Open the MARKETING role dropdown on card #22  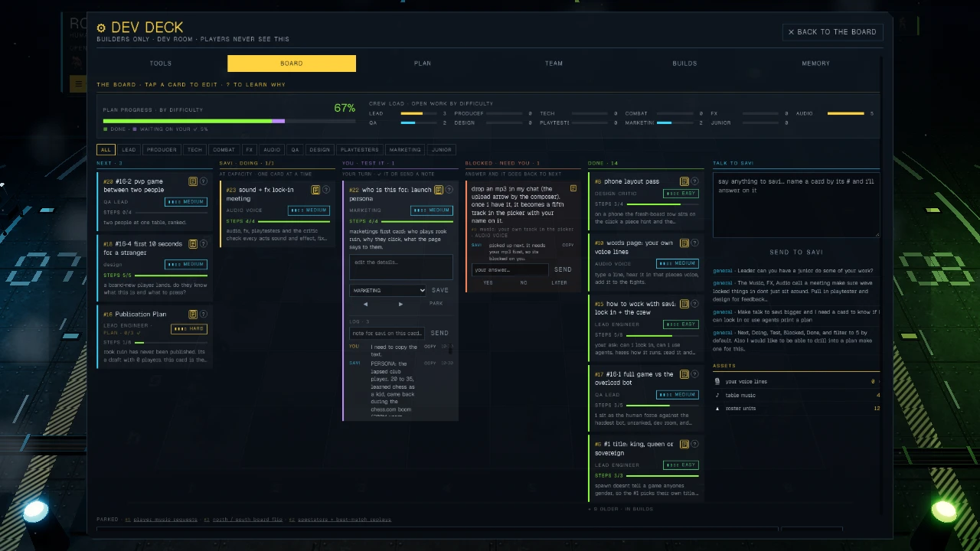click(x=387, y=291)
